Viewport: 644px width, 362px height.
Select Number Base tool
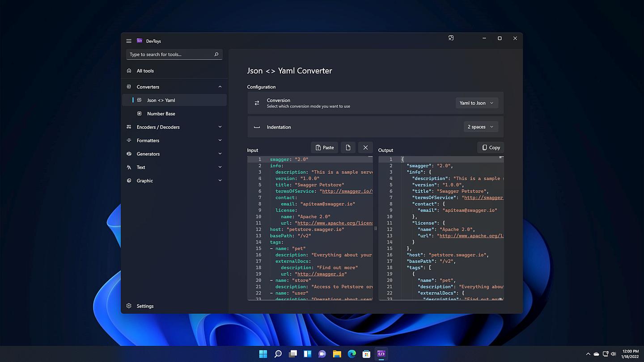174,114
